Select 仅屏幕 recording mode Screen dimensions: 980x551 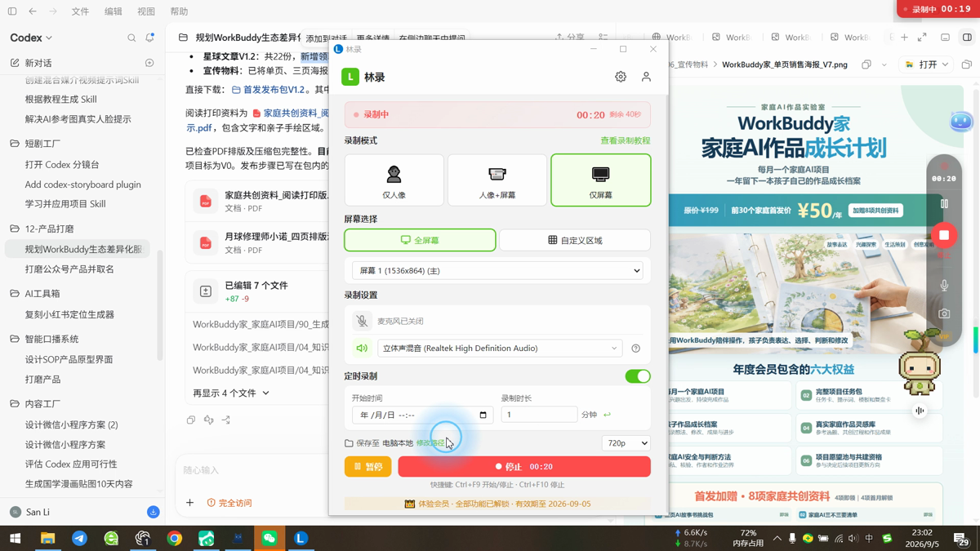[600, 180]
